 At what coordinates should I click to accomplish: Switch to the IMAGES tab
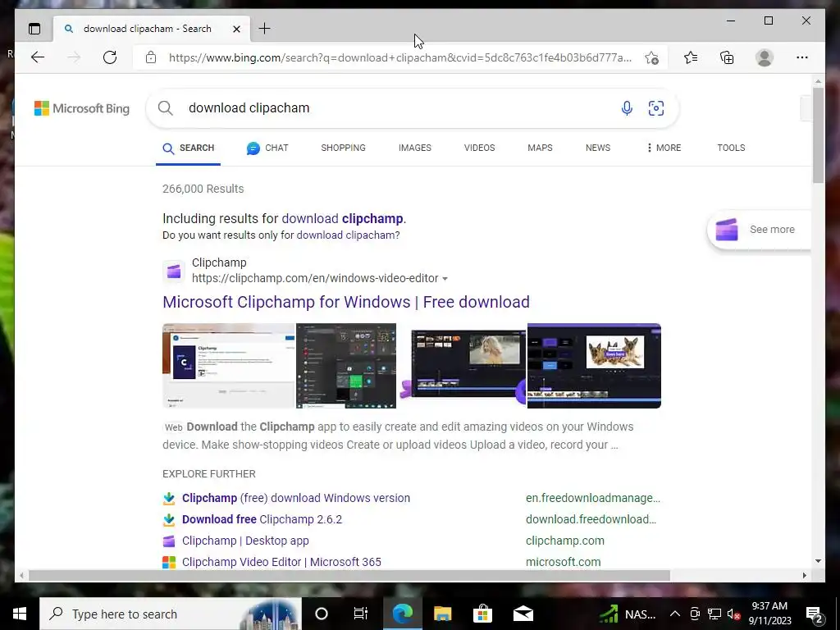[x=414, y=148]
